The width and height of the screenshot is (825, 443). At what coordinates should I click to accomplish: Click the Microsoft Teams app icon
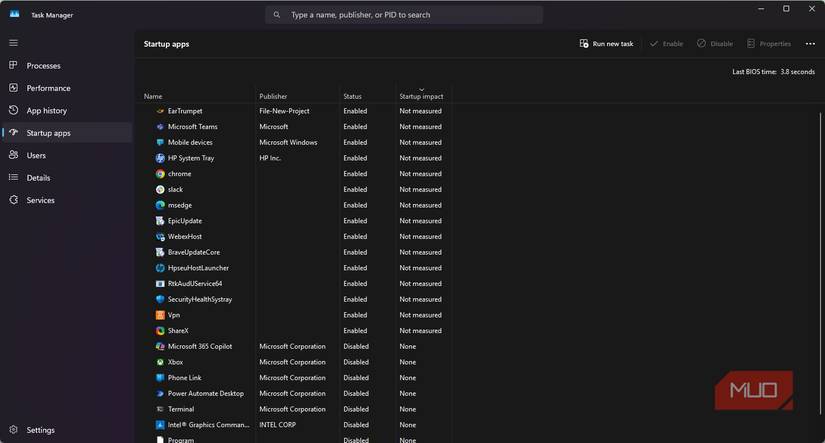[160, 127]
